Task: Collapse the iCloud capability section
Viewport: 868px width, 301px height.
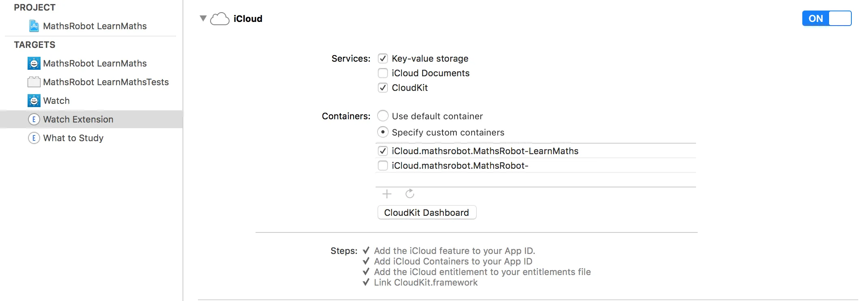Action: 203,18
